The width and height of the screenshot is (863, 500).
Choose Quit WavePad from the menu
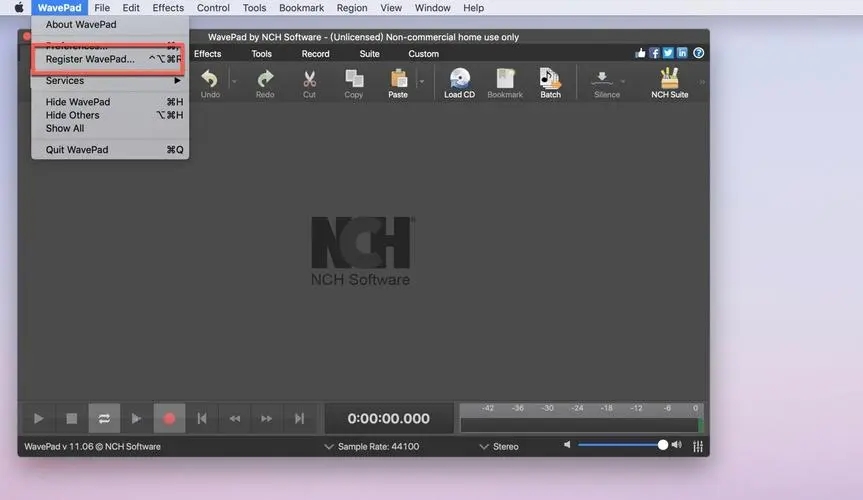[x=77, y=150]
